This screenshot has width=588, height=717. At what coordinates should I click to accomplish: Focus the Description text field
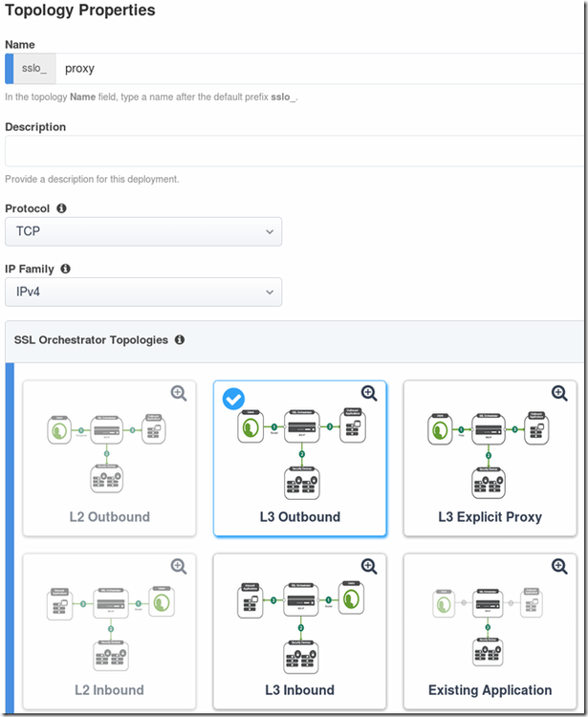[296, 151]
